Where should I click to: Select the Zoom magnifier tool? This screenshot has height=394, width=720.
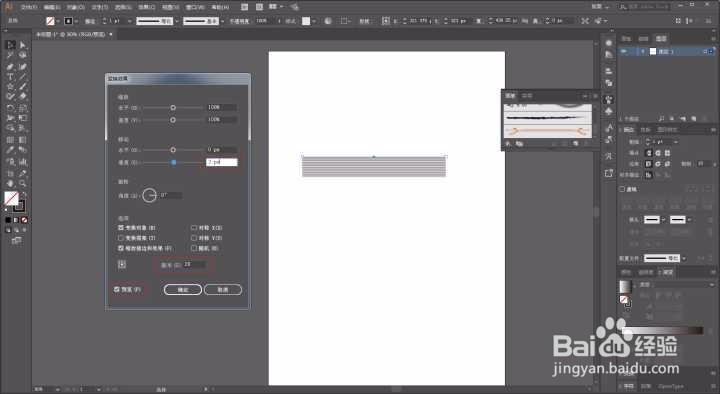22,184
